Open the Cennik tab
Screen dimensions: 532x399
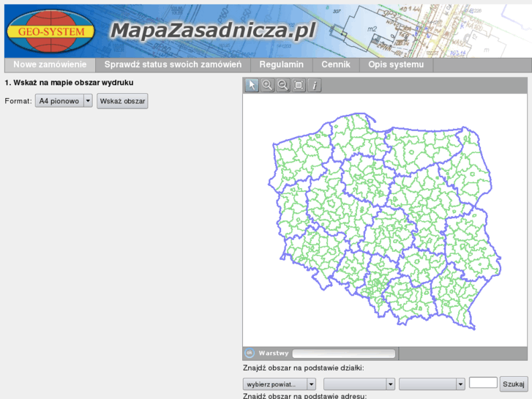(336, 64)
